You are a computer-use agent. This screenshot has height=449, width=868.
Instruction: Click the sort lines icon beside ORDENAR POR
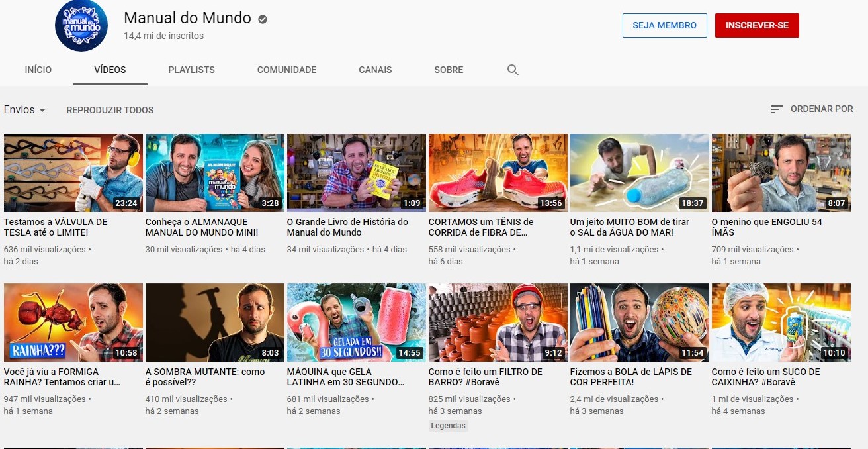[x=777, y=109]
